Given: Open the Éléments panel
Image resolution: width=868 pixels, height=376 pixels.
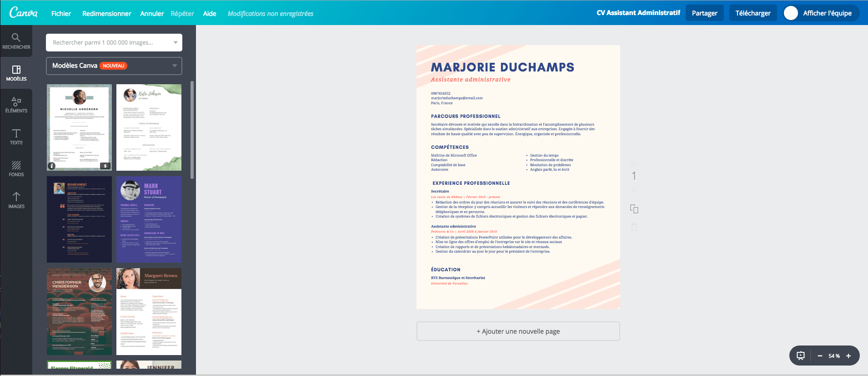Looking at the screenshot, I should point(16,105).
